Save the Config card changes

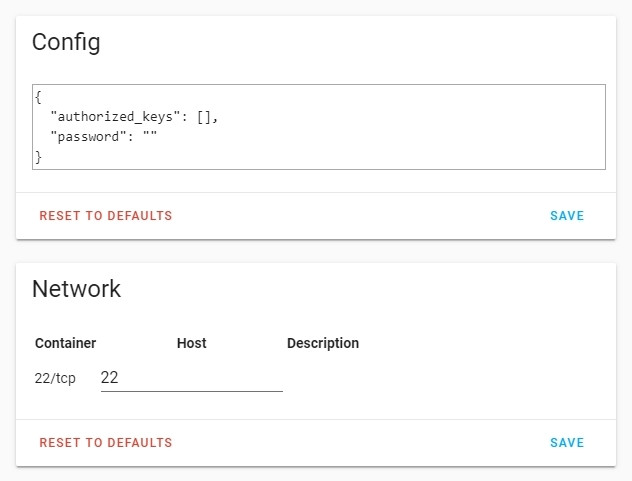[x=566, y=216]
